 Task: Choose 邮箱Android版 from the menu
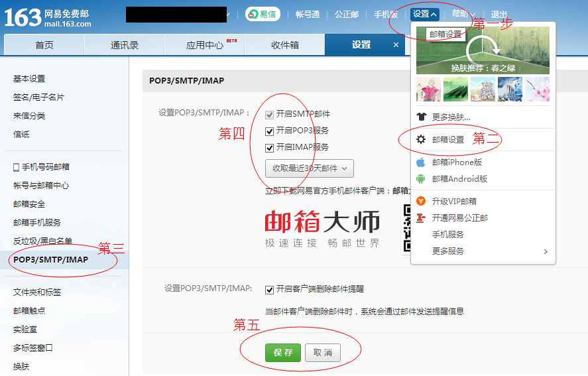(459, 179)
